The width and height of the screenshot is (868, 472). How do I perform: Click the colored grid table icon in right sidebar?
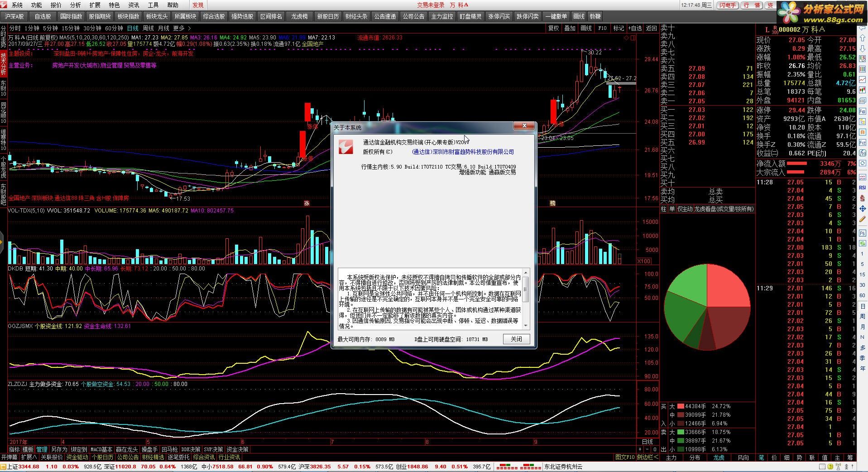862,69
